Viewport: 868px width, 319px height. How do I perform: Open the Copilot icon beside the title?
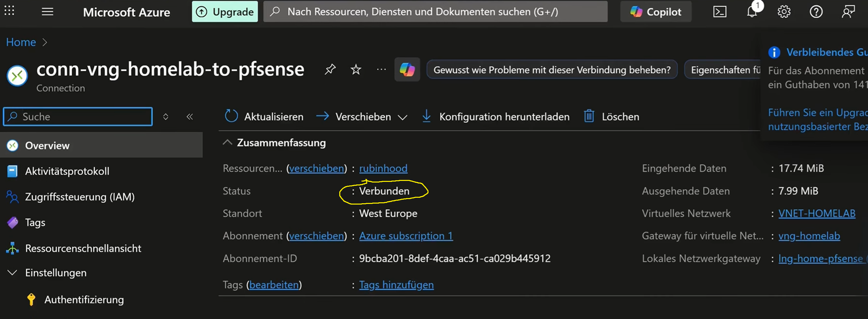[407, 70]
